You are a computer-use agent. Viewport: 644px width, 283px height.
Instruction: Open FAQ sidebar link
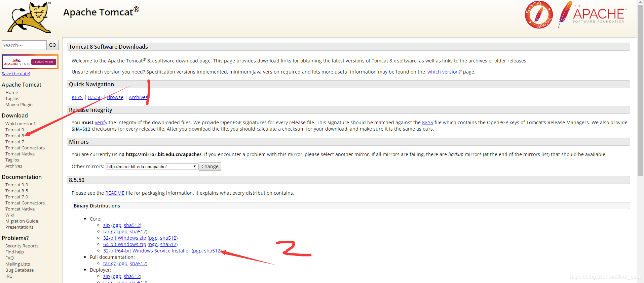pos(9,258)
